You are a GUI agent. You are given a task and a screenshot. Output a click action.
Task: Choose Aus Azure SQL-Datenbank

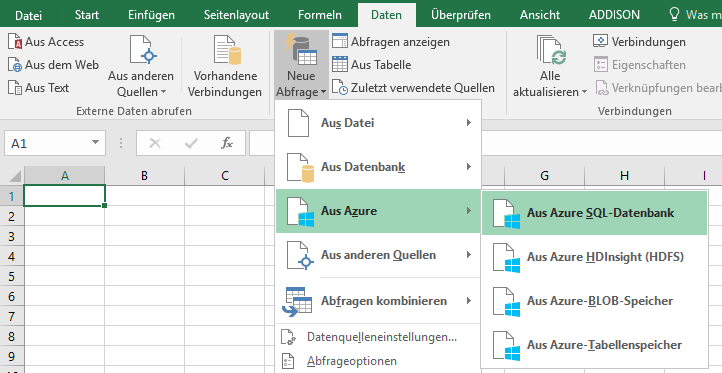pyautogui.click(x=594, y=213)
